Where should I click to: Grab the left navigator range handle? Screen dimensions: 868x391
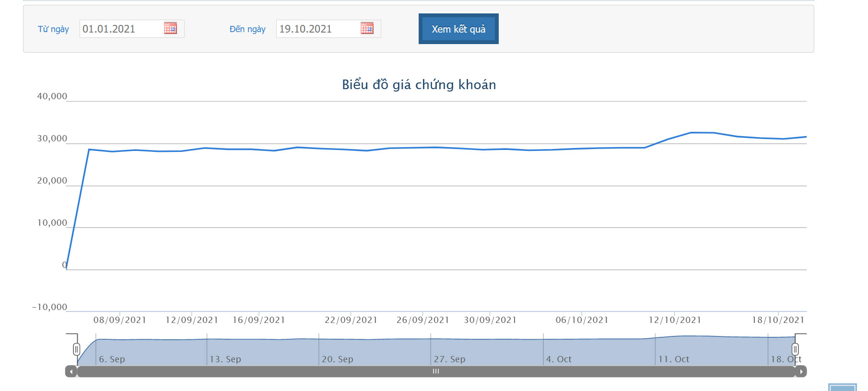pos(76,349)
